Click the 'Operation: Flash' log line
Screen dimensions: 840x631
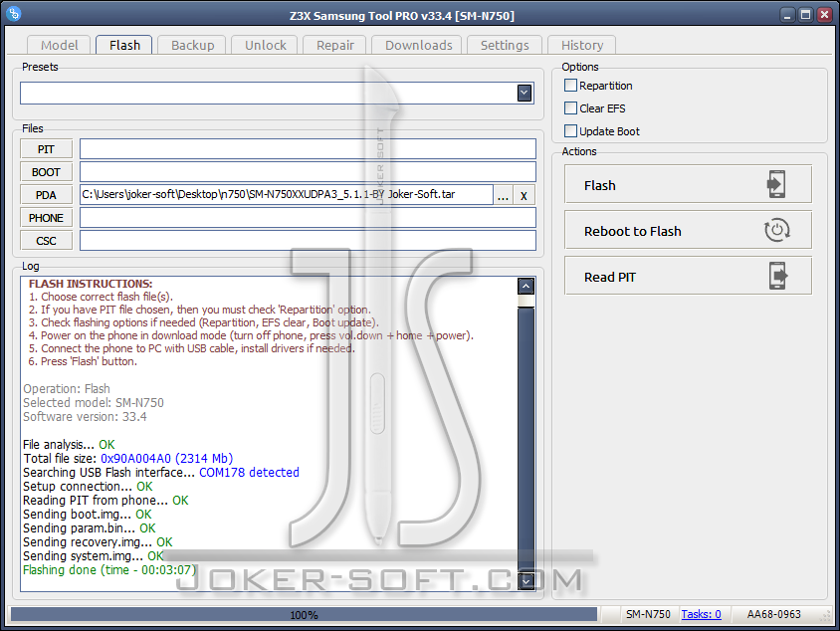click(67, 389)
